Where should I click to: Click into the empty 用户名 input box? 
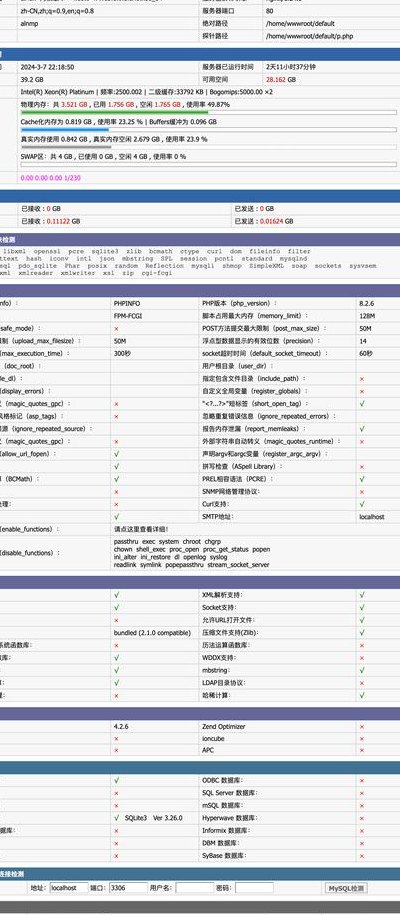pos(194,888)
